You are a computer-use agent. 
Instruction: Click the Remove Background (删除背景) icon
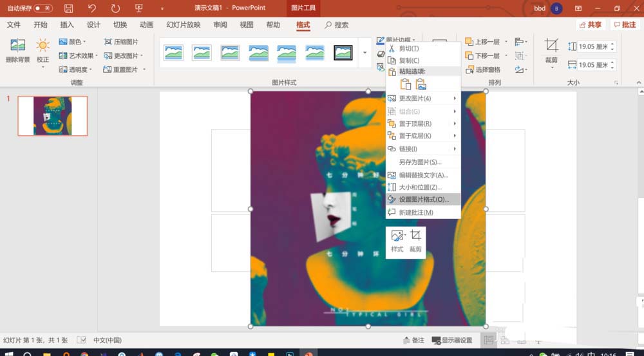coord(17,45)
